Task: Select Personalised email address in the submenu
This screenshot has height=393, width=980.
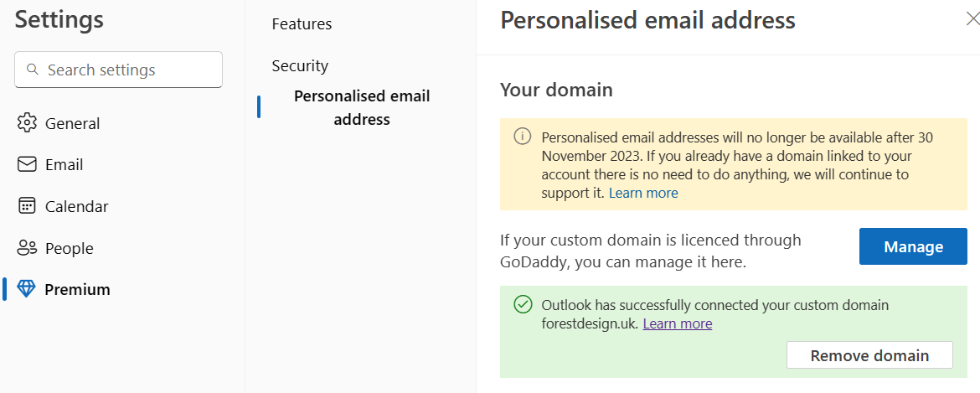Action: pos(362,107)
